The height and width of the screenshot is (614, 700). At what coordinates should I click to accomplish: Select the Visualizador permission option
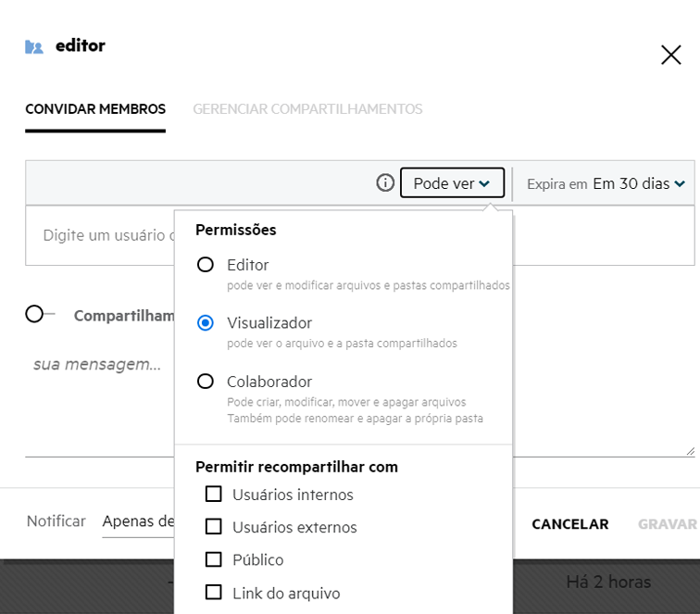click(x=206, y=323)
